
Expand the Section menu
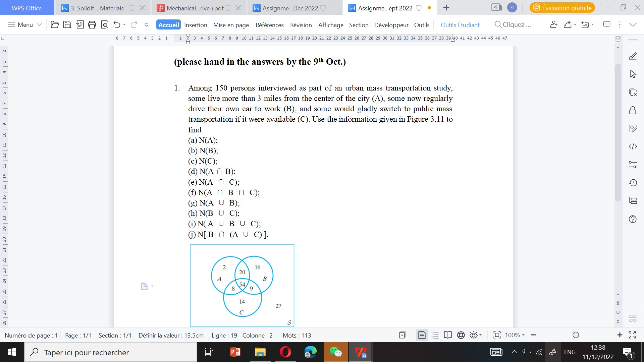point(358,24)
